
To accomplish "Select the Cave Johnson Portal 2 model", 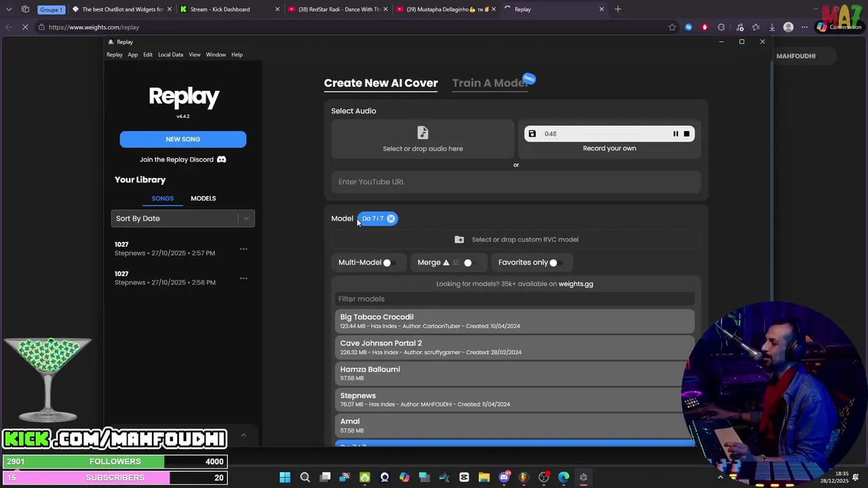I will point(515,347).
